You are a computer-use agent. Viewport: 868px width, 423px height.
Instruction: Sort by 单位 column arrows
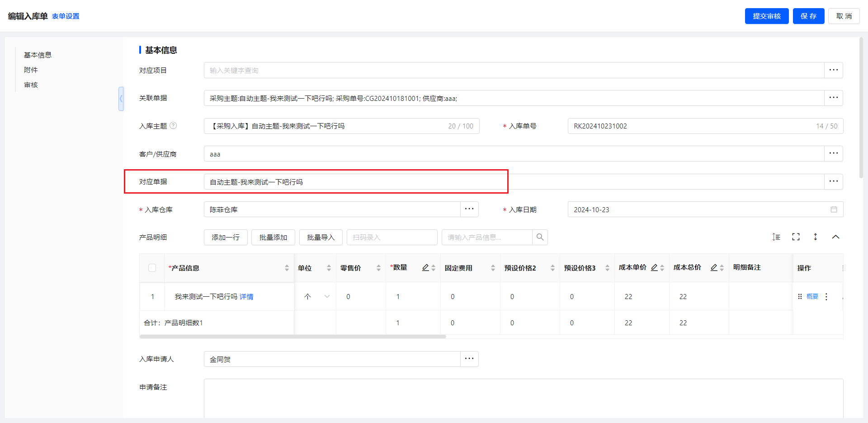pyautogui.click(x=329, y=268)
